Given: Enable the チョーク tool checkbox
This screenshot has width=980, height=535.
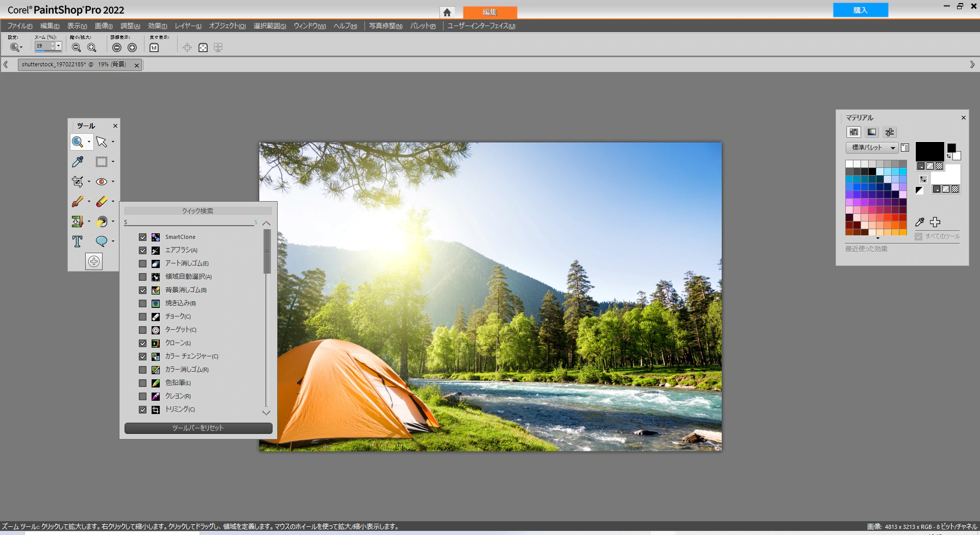Looking at the screenshot, I should [143, 317].
